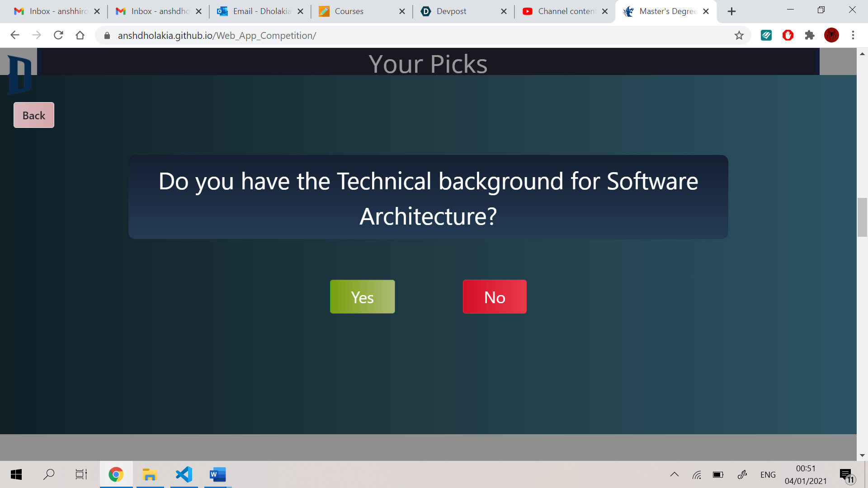Viewport: 868px width, 488px height.
Task: Click the red No button
Action: 495,297
